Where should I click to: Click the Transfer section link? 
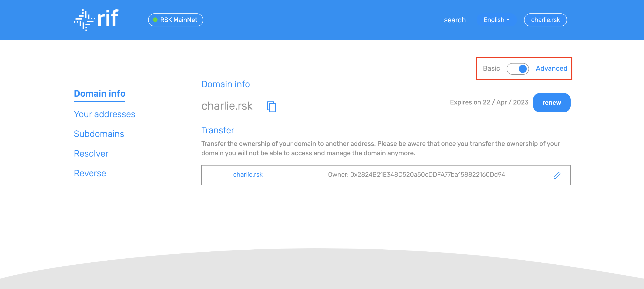[x=217, y=130]
